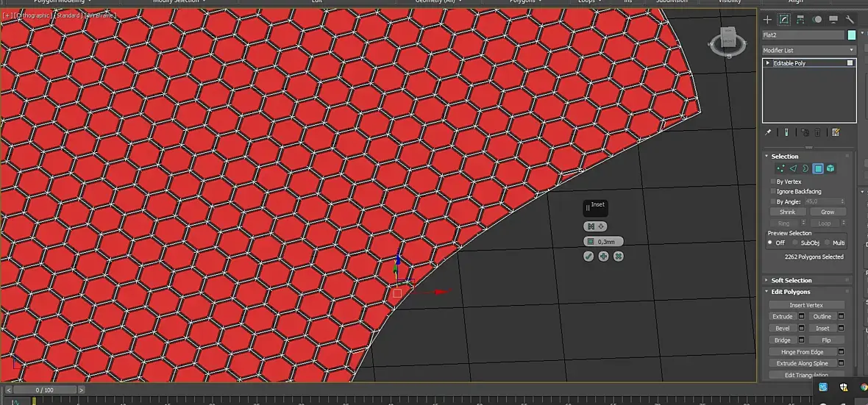
Task: Select Element sub-object level icon
Action: [x=830, y=169]
